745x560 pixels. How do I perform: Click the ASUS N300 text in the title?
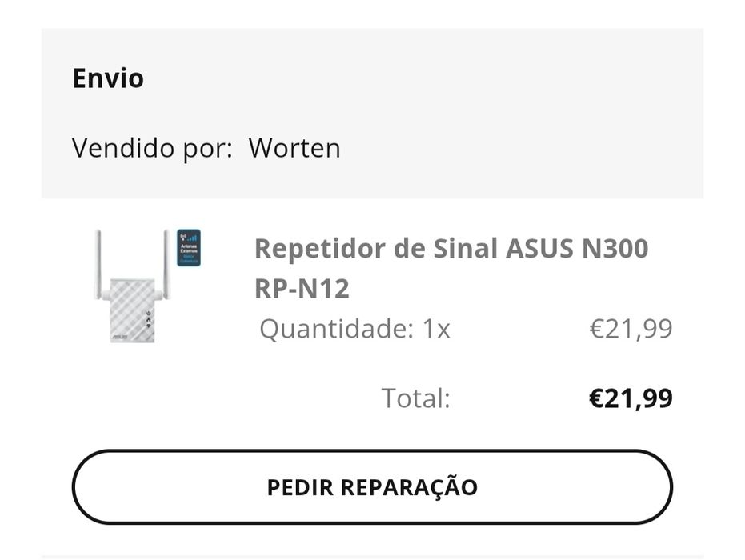[577, 249]
